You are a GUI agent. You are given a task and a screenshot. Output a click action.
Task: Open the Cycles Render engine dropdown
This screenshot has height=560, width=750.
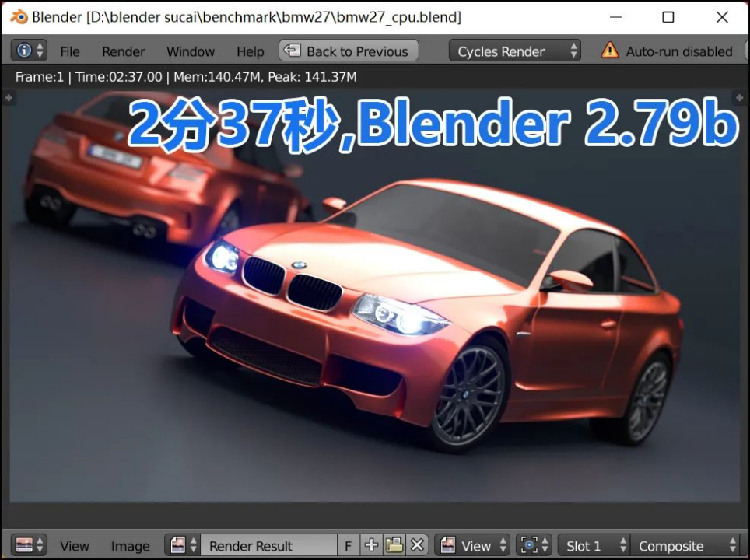click(514, 51)
